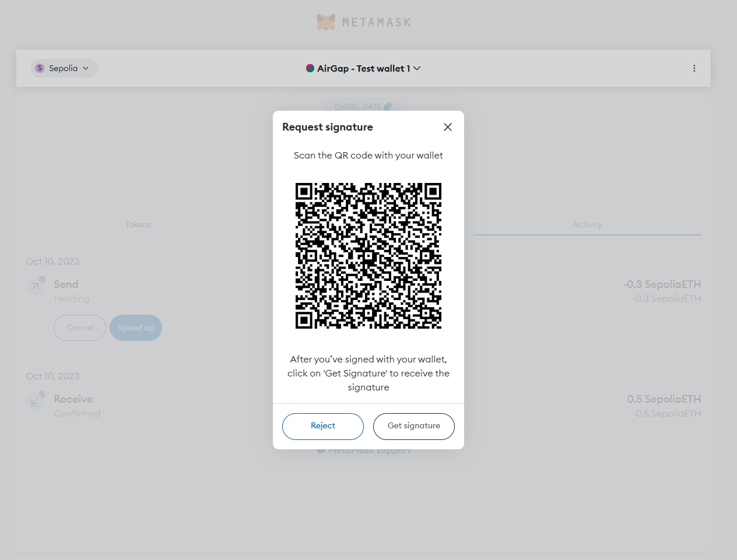
Task: Expand the AirGap - Test wallet 1 account menu
Action: [363, 68]
